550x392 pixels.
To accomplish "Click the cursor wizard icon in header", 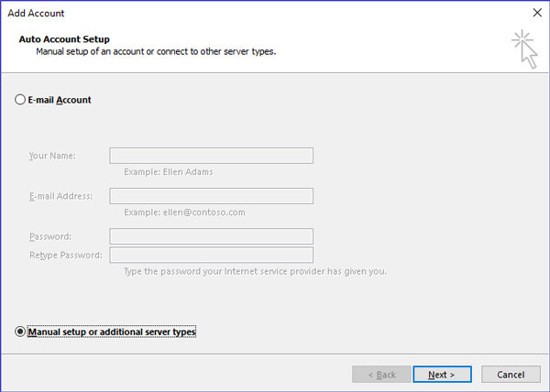I will (x=524, y=49).
